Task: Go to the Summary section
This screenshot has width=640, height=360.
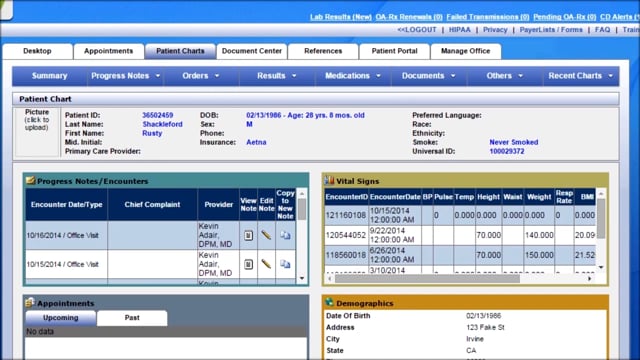Action: [49, 76]
